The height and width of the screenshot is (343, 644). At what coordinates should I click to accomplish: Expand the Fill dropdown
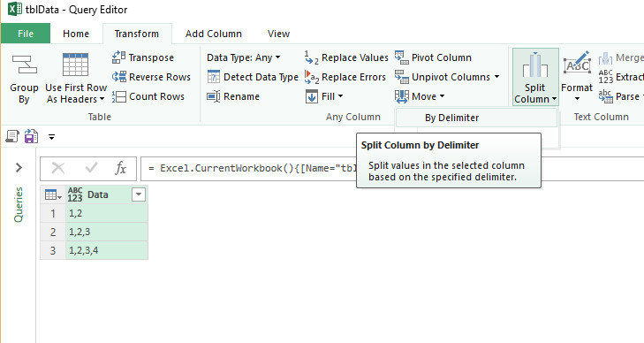[x=324, y=96]
